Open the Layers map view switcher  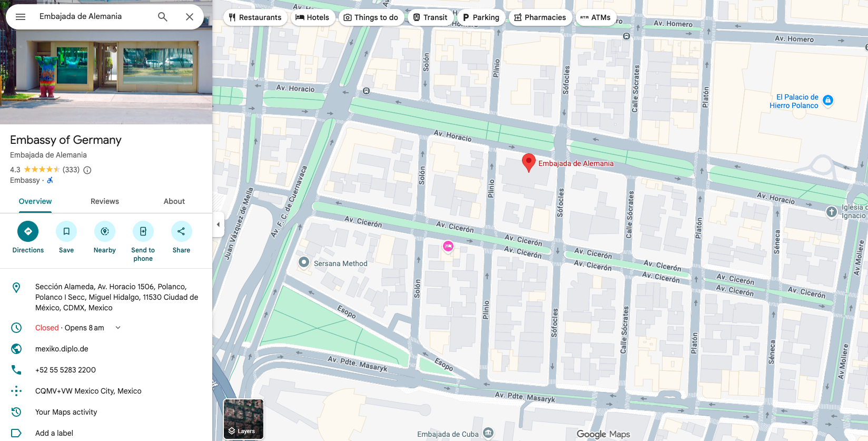pyautogui.click(x=243, y=419)
